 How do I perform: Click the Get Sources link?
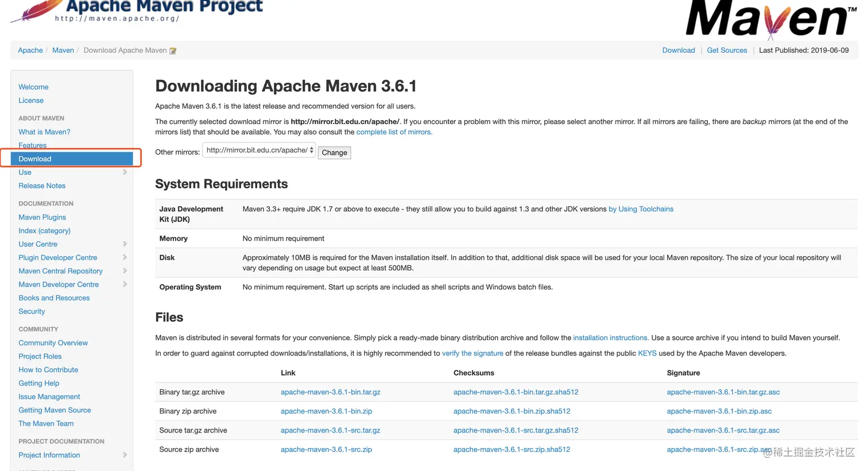coord(727,51)
